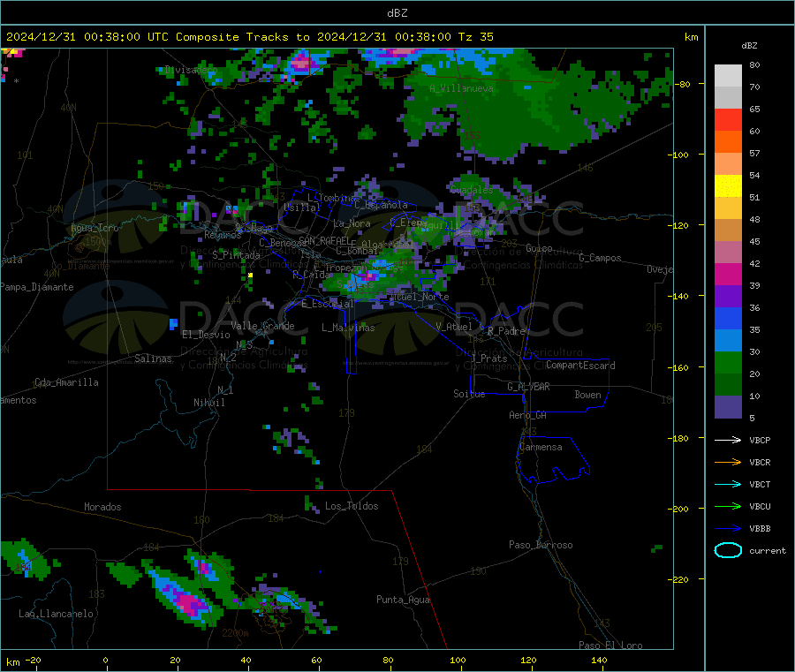This screenshot has height=672, width=795.
Task: Click the 'Nihuil' map label
Action: pos(208,403)
